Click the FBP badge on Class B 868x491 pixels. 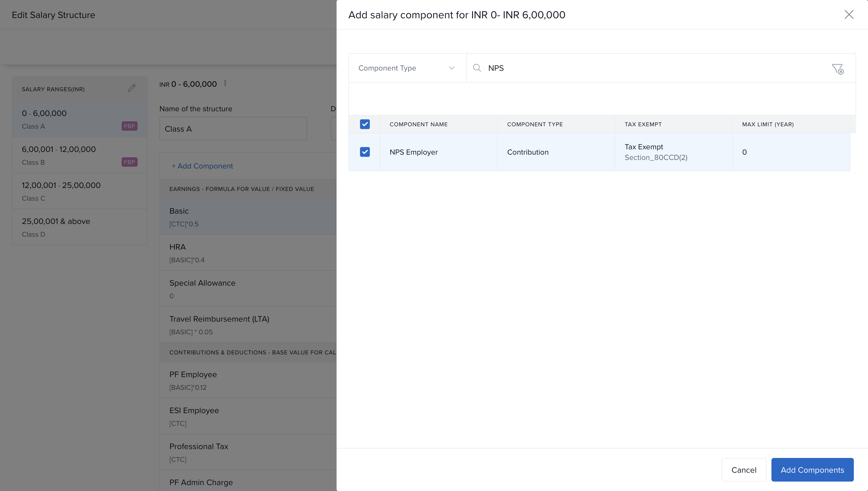129,162
